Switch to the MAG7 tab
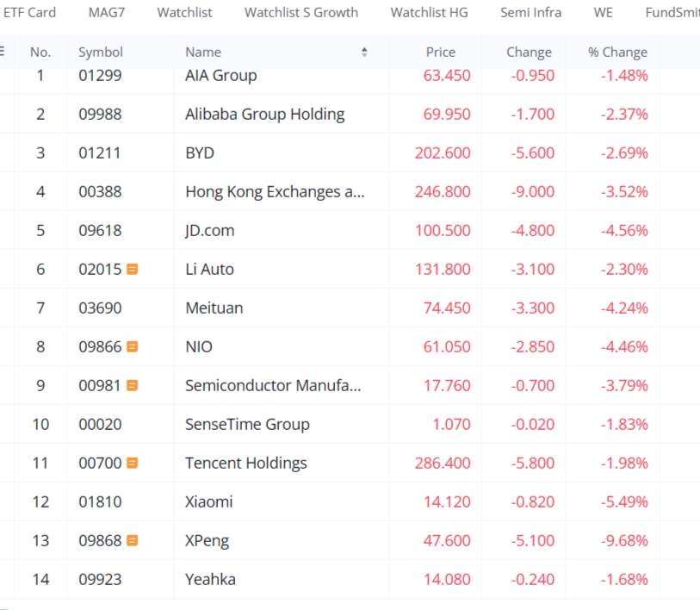Viewport: 700px width, 610px height. [x=107, y=12]
